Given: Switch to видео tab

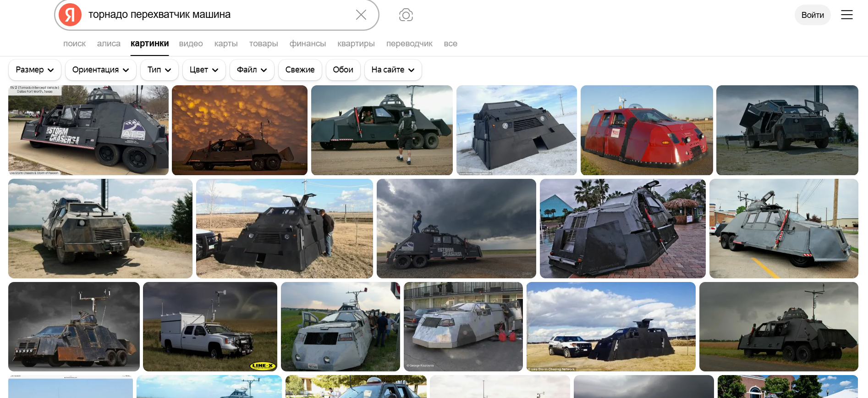Looking at the screenshot, I should (191, 44).
